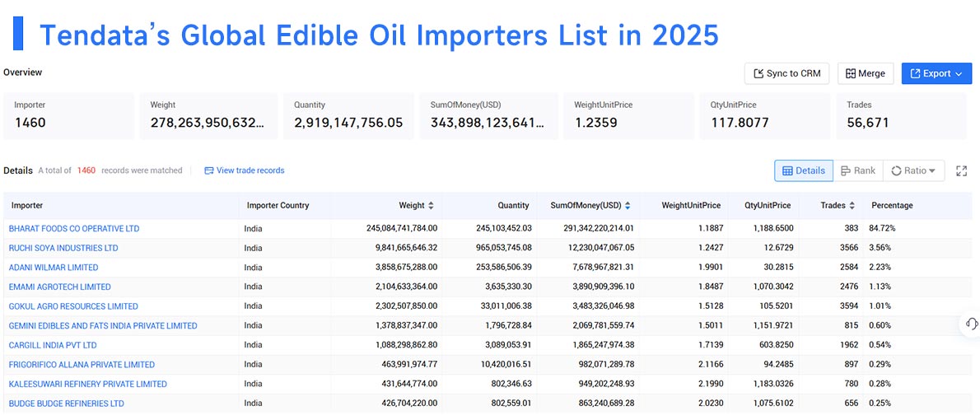Click the QtyUnitPrice column header
This screenshot has height=420, width=980.
[x=768, y=205]
